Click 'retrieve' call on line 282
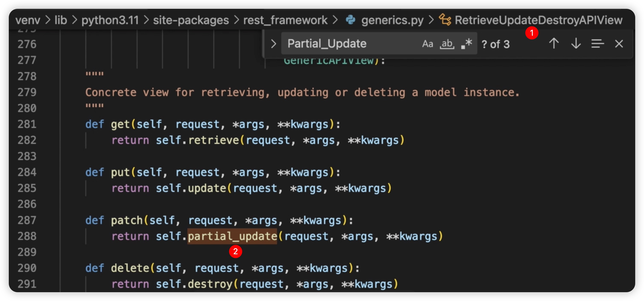The width and height of the screenshot is (644, 301). pos(214,140)
